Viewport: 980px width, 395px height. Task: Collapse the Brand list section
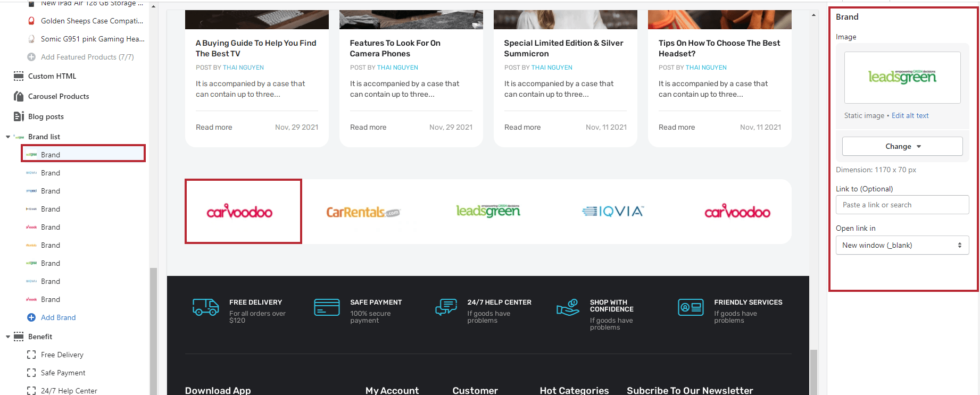coord(8,137)
